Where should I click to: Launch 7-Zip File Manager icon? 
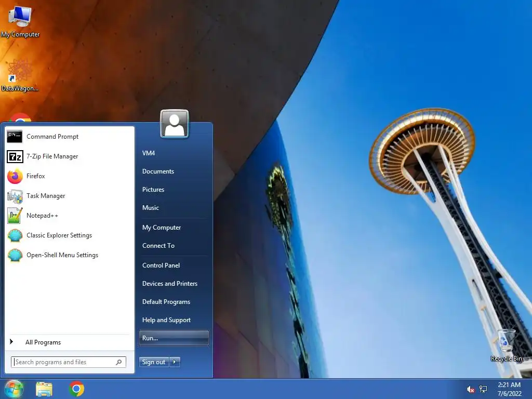(15, 156)
